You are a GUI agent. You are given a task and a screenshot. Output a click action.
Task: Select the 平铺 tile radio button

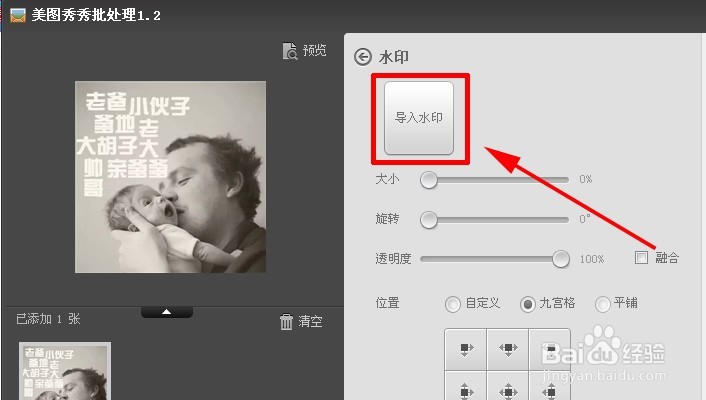602,304
